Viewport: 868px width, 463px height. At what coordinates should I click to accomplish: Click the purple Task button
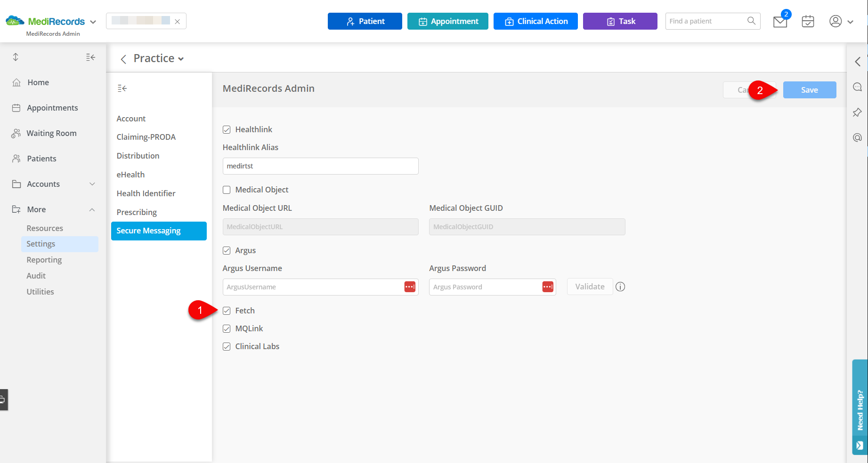(620, 21)
